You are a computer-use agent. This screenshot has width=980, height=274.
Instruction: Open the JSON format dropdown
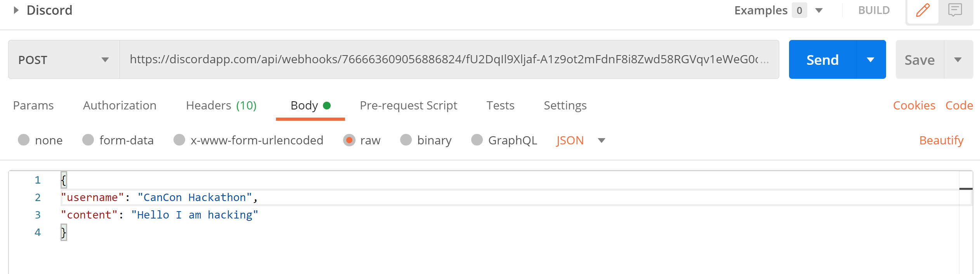pyautogui.click(x=581, y=140)
